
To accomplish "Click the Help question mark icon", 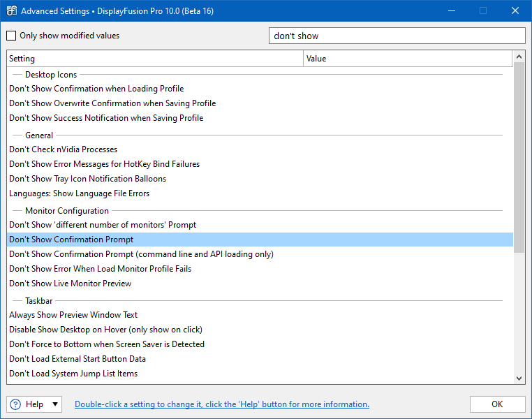I will point(15,404).
